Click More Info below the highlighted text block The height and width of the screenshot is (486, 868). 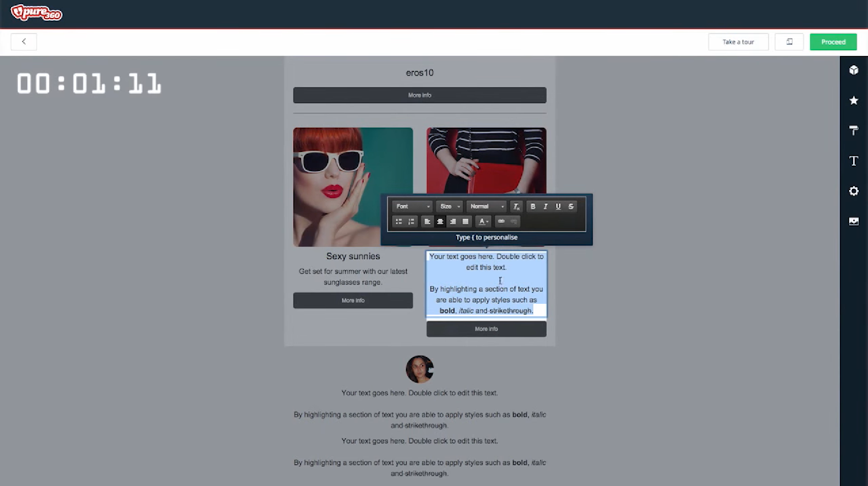(x=486, y=329)
